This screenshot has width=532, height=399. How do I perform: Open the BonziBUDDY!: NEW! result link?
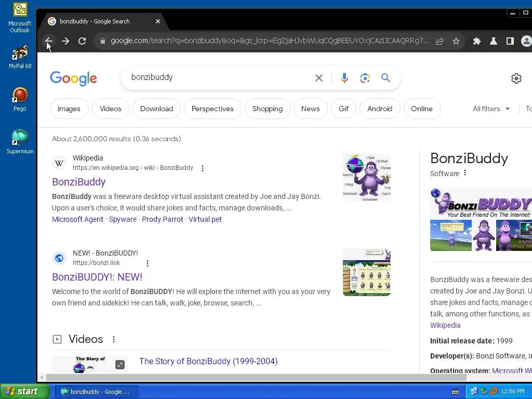click(x=97, y=277)
